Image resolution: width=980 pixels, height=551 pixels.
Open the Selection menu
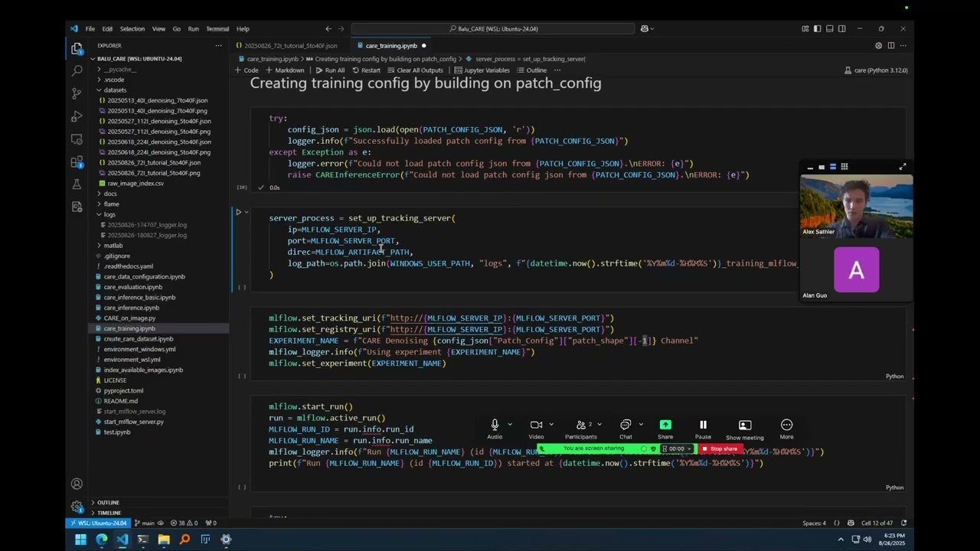[x=132, y=29]
